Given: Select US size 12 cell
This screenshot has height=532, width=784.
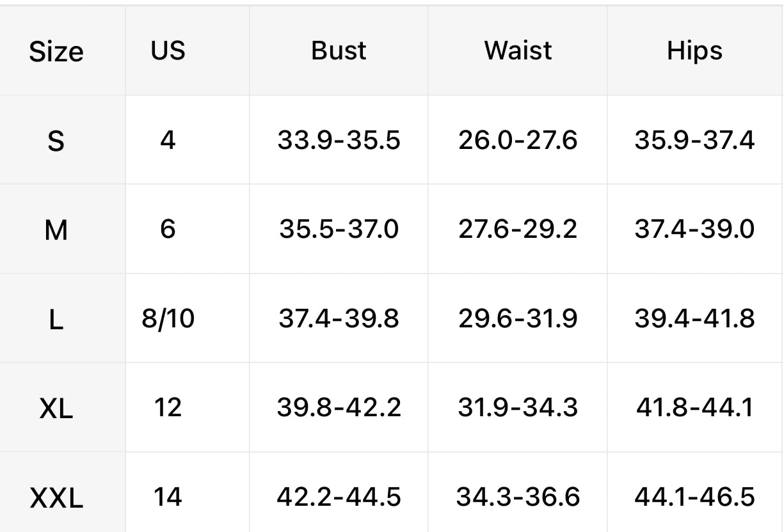Looking at the screenshot, I should click(x=168, y=407).
